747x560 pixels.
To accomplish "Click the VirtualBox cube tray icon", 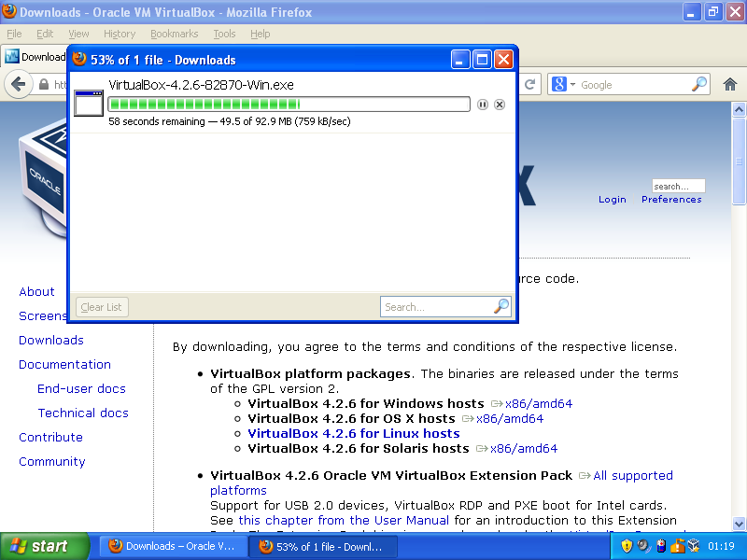I will pos(694,546).
